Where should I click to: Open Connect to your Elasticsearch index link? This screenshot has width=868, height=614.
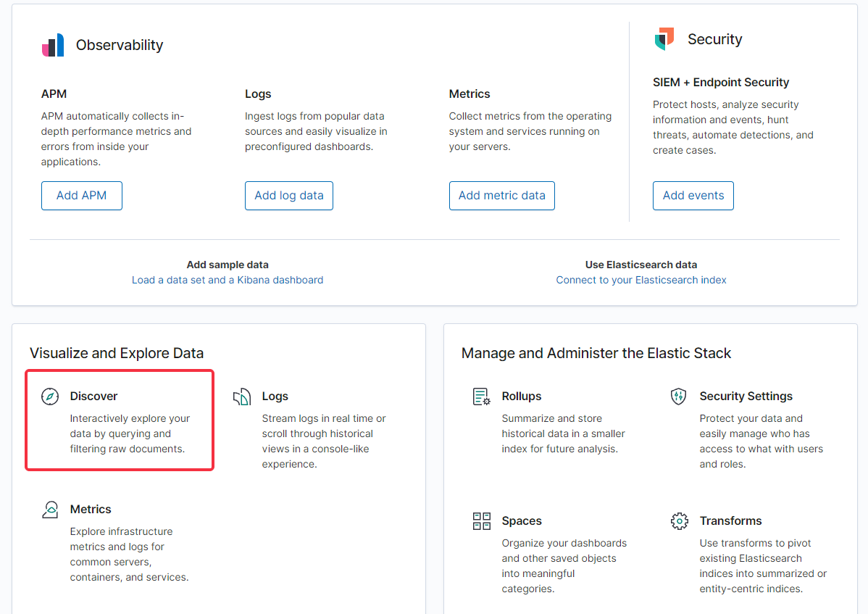coord(641,280)
